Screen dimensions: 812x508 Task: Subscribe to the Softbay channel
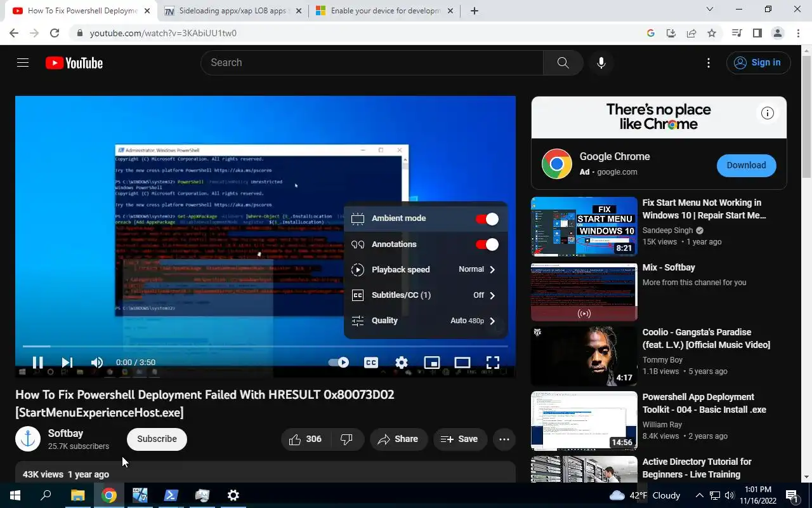click(x=157, y=439)
